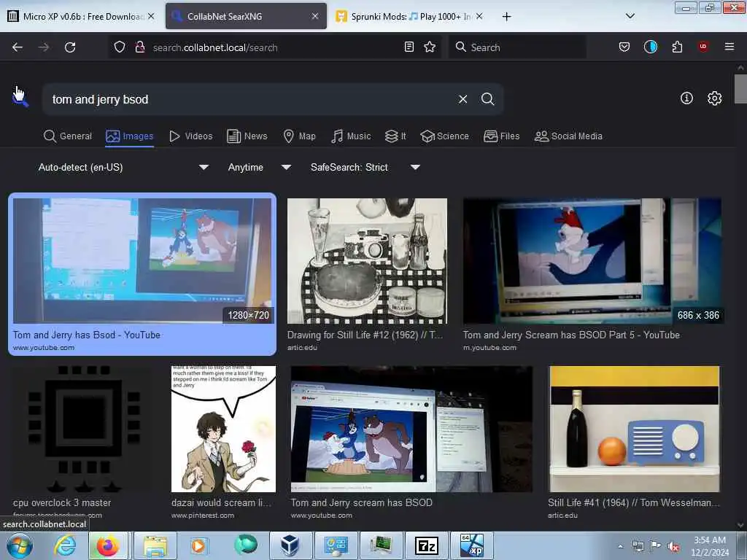Click the browser Back arrow
The height and width of the screenshot is (560, 747).
pos(18,47)
